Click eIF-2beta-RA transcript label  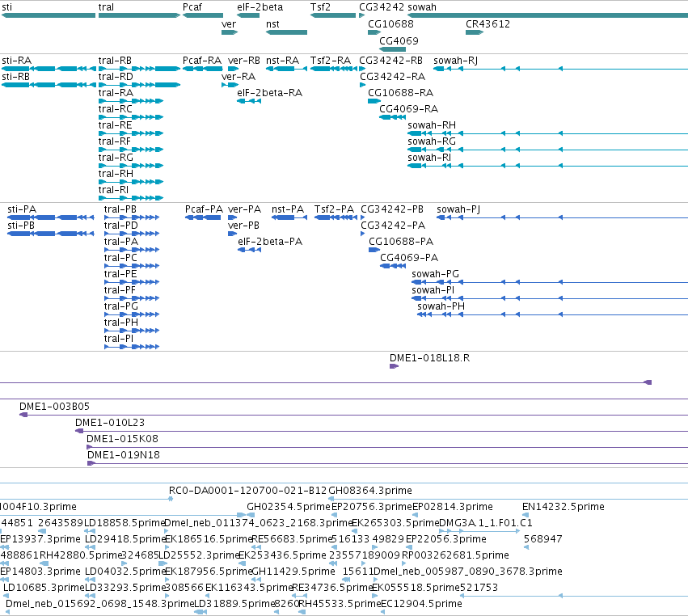pos(269,93)
